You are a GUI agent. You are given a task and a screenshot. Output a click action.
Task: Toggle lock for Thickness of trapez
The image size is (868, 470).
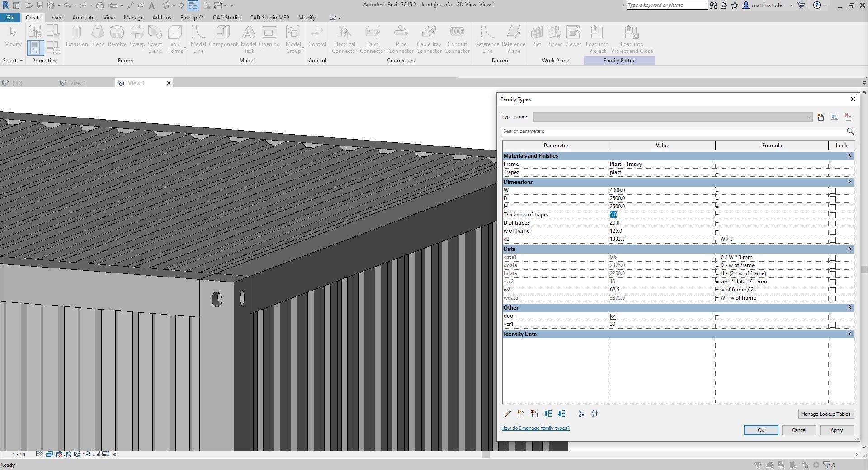pyautogui.click(x=833, y=215)
